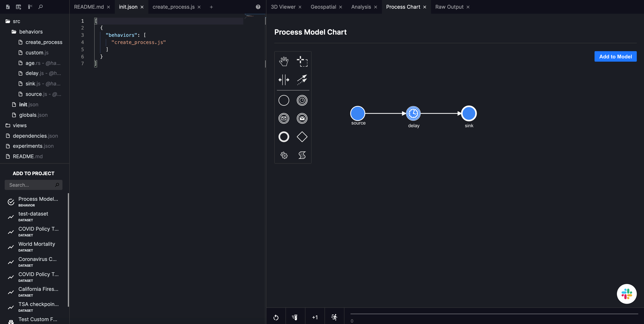The width and height of the screenshot is (644, 324).
Task: Run the simulation using the running-figure icon
Action: (x=334, y=317)
